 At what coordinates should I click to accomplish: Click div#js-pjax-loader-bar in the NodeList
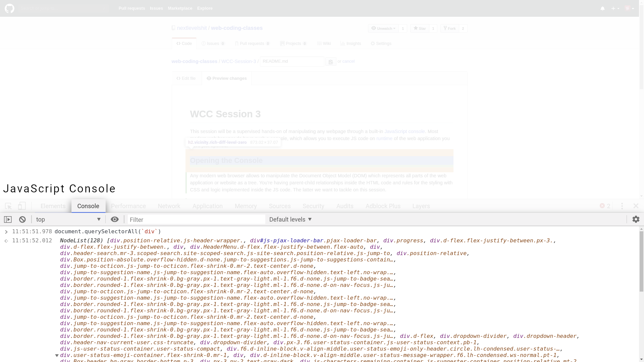point(313,241)
